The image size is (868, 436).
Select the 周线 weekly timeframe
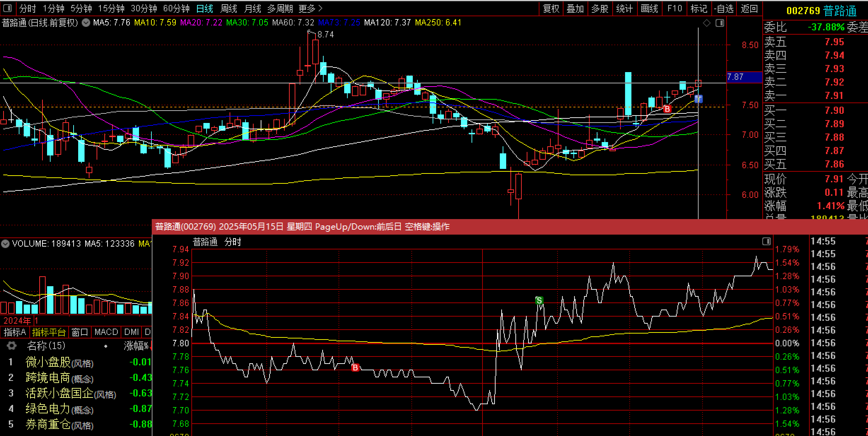[x=228, y=8]
